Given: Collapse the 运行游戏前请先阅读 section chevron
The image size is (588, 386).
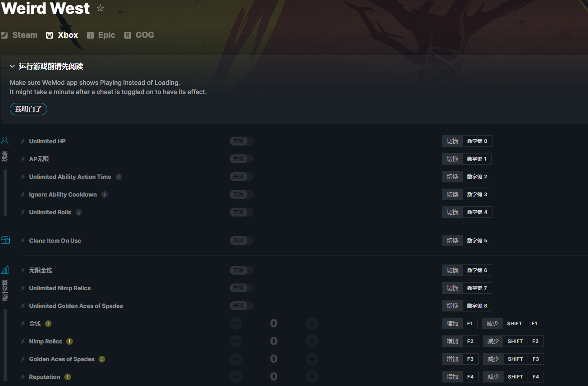Looking at the screenshot, I should pyautogui.click(x=12, y=67).
